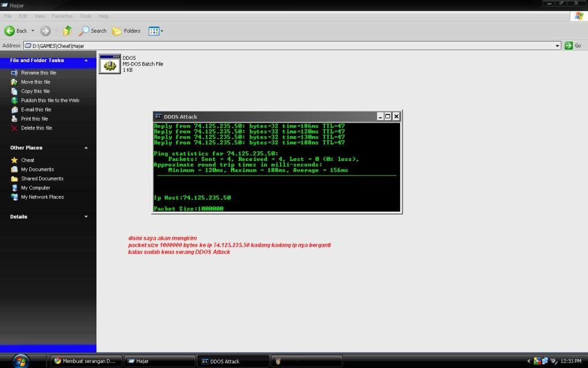588x368 pixels.
Task: Open the Views icon menu
Action: [x=154, y=31]
